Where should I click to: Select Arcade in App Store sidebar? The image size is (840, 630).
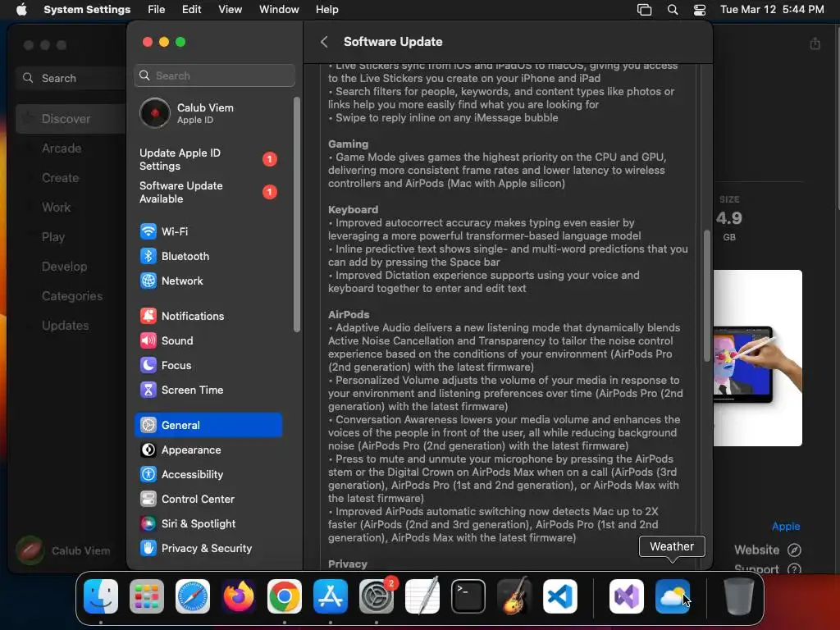62,148
